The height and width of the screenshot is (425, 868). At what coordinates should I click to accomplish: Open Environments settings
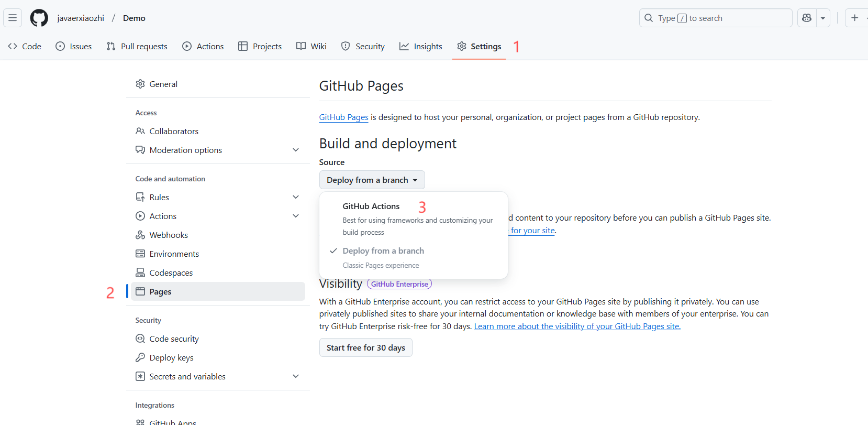(218, 254)
